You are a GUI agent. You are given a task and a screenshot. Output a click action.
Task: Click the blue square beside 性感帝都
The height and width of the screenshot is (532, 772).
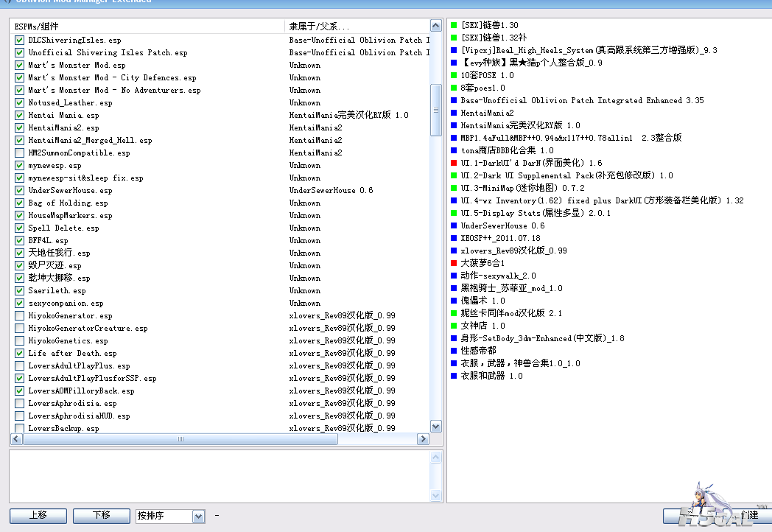point(454,351)
